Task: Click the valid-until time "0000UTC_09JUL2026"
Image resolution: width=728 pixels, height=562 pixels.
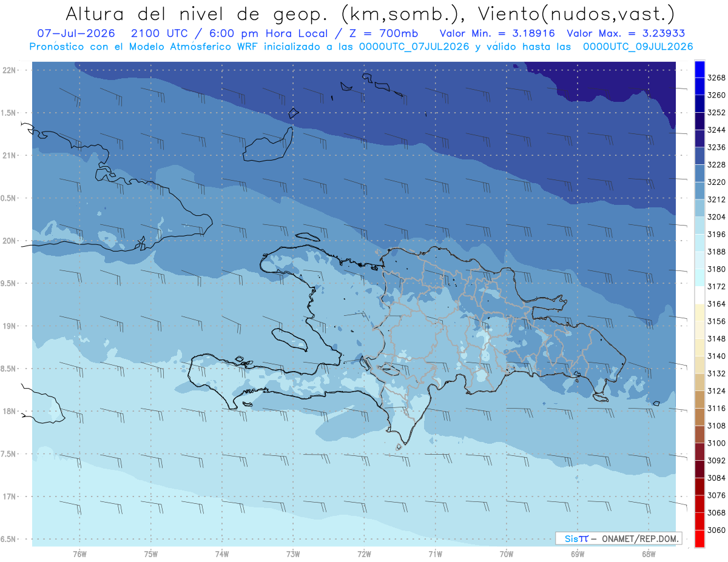Action: tap(638, 46)
